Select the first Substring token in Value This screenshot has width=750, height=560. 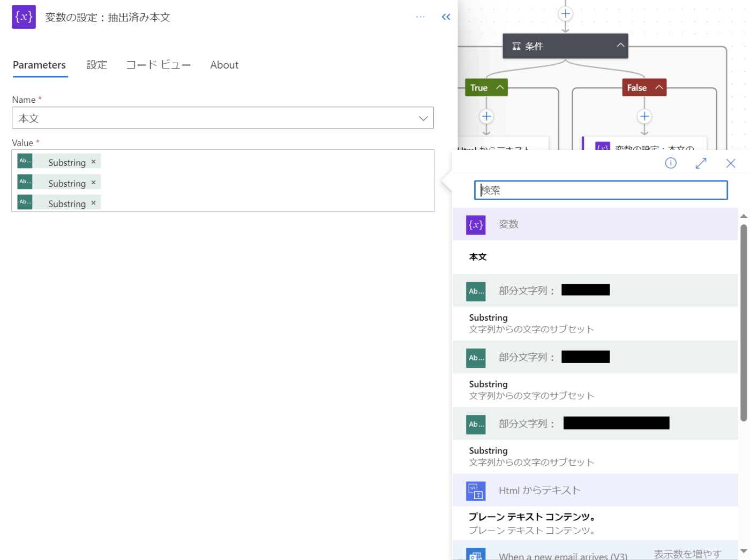coord(59,162)
